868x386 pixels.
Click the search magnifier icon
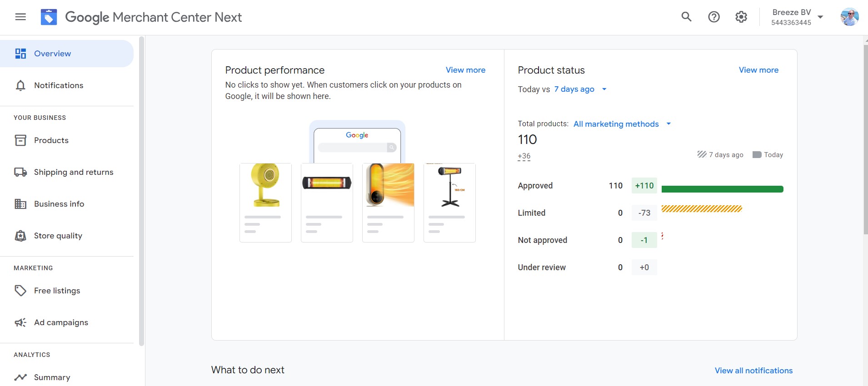[x=686, y=17]
